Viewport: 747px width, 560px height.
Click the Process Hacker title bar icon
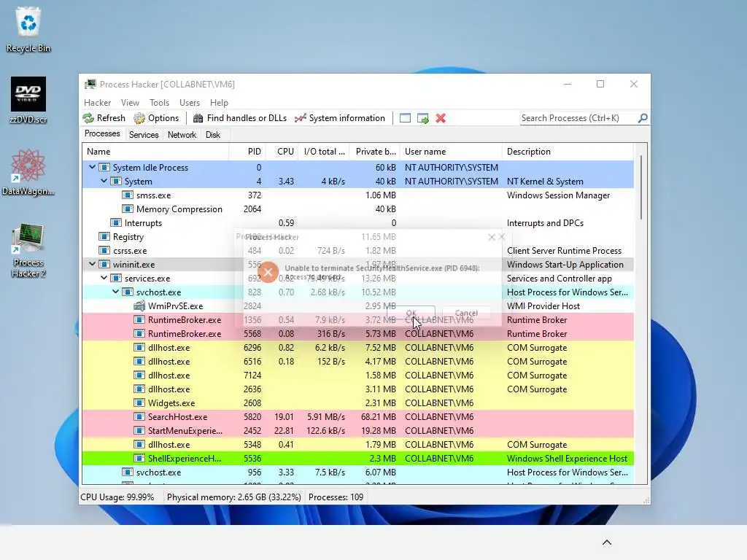pos(90,85)
